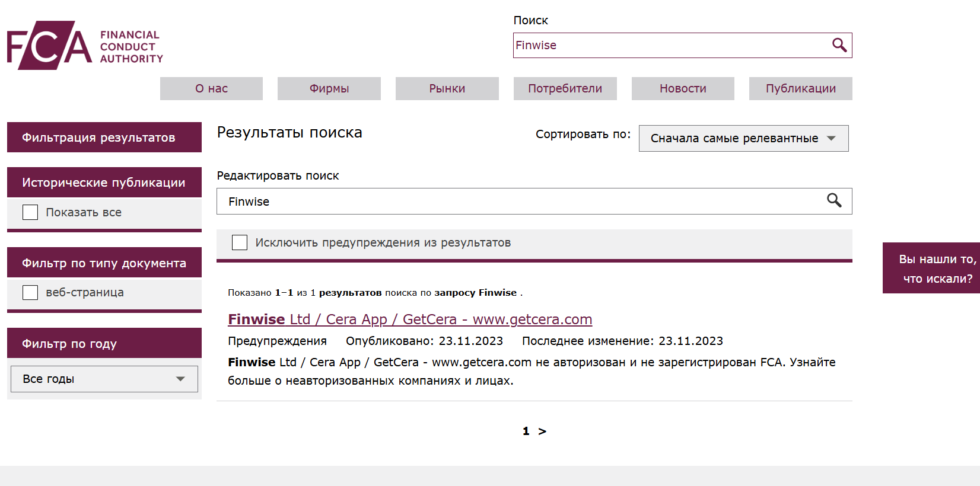Open the 'Все годы' year dropdown
The height and width of the screenshot is (486, 980).
(104, 379)
